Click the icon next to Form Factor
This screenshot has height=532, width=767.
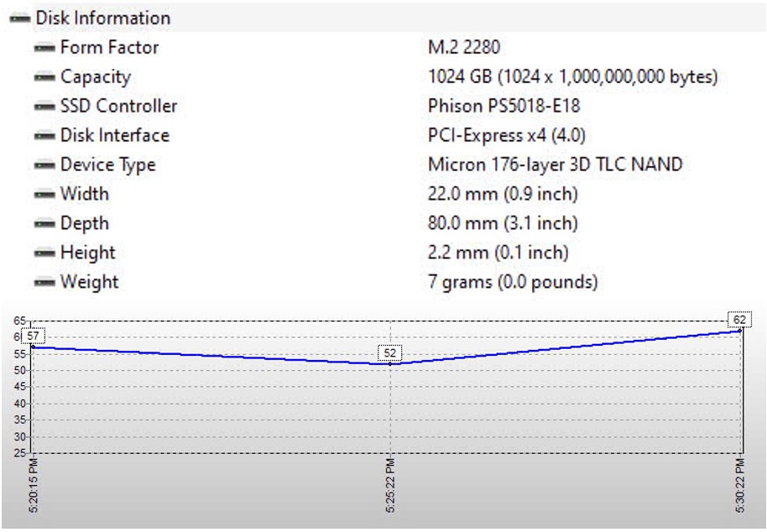[45, 48]
